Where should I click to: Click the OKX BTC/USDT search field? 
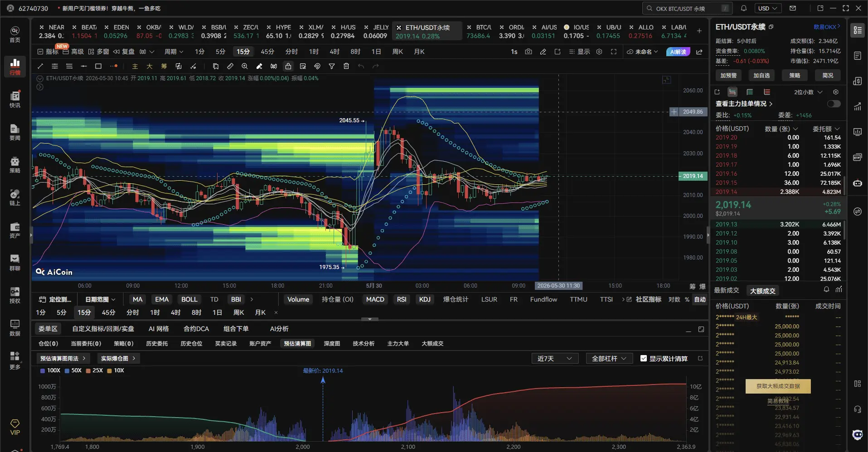pyautogui.click(x=688, y=8)
